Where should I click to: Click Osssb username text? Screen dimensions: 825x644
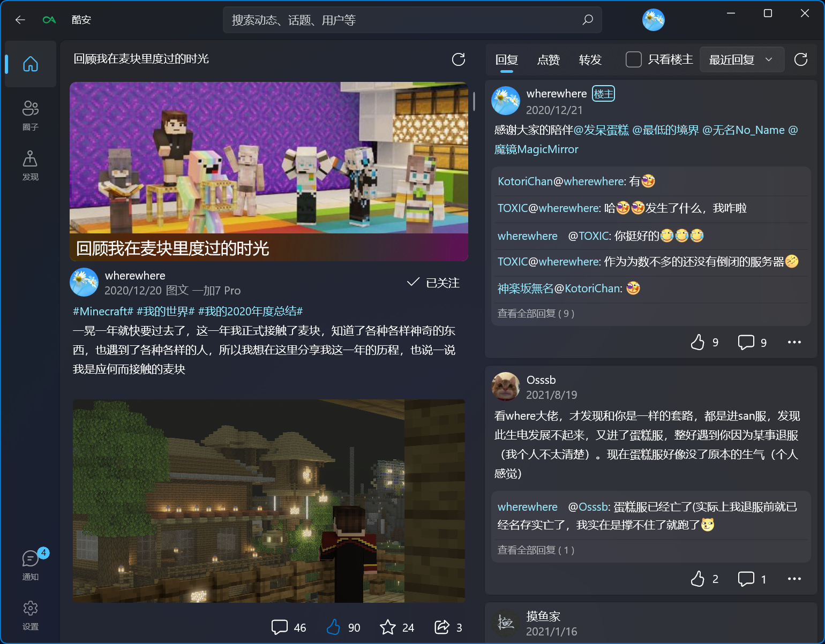(x=541, y=380)
